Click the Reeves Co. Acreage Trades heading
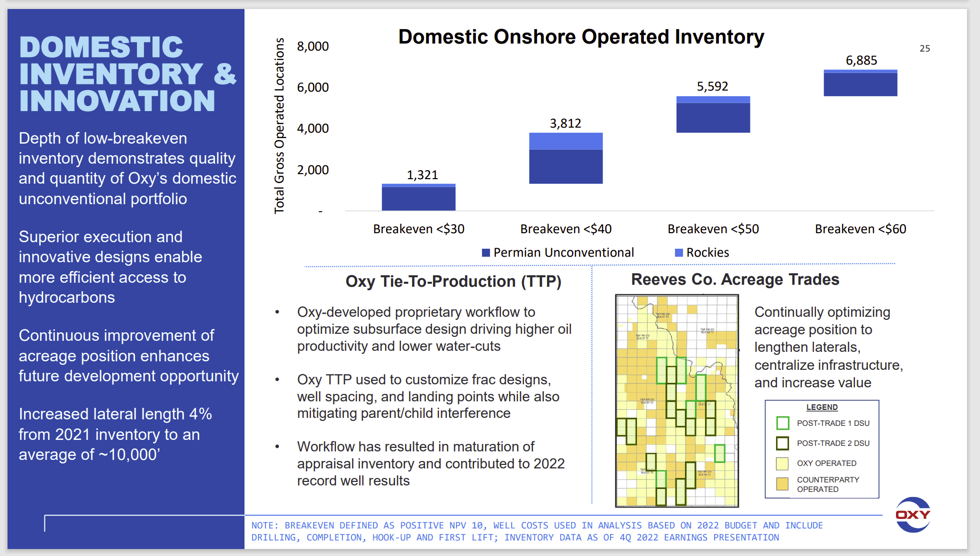Viewport: 980px width, 556px height. point(735,279)
